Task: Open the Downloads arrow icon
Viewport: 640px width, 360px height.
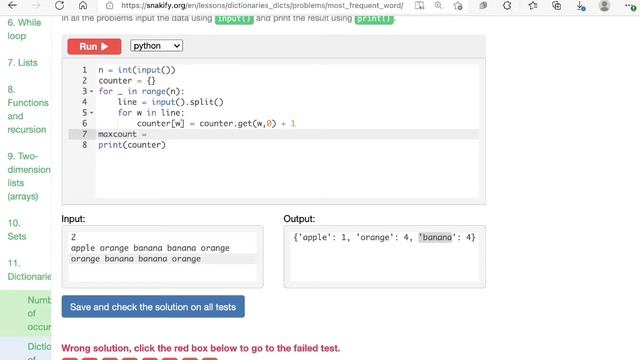Action: 580,6
